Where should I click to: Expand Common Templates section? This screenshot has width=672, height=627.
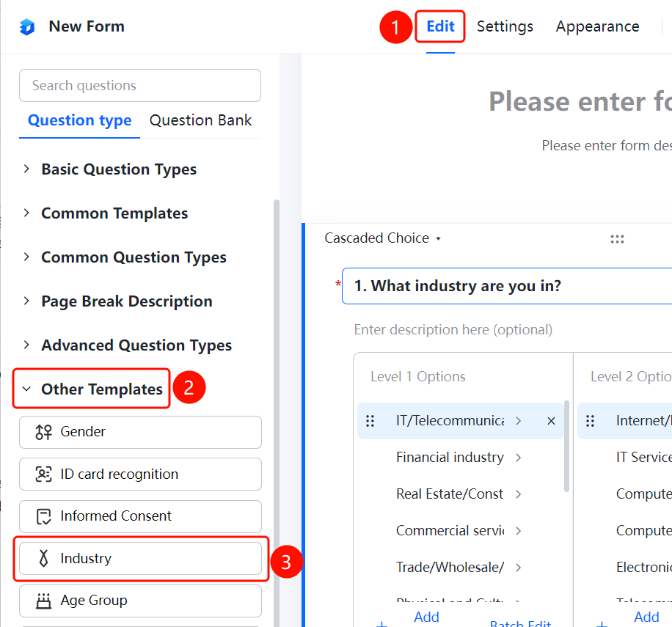click(x=26, y=213)
